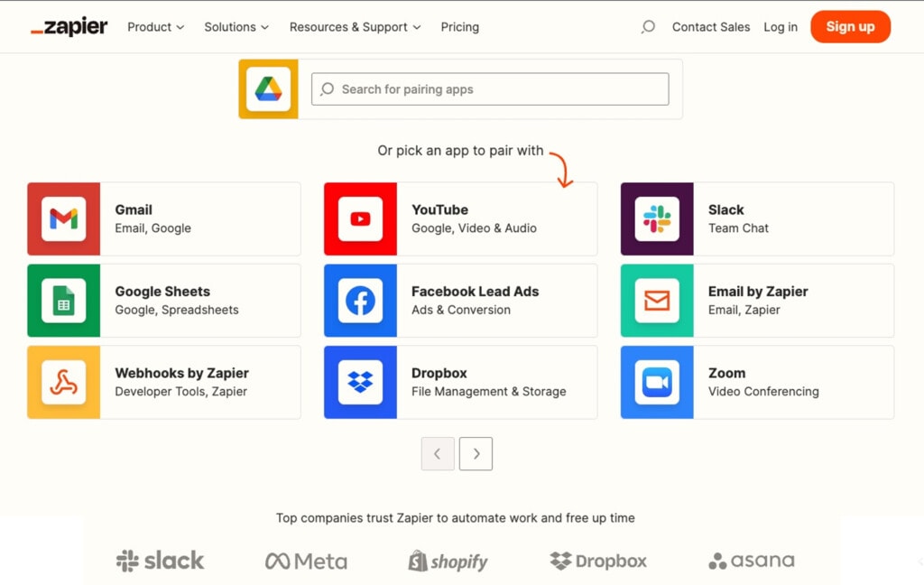Click the 'File Management & Storage' text
Image resolution: width=924 pixels, height=585 pixels.
[488, 392]
